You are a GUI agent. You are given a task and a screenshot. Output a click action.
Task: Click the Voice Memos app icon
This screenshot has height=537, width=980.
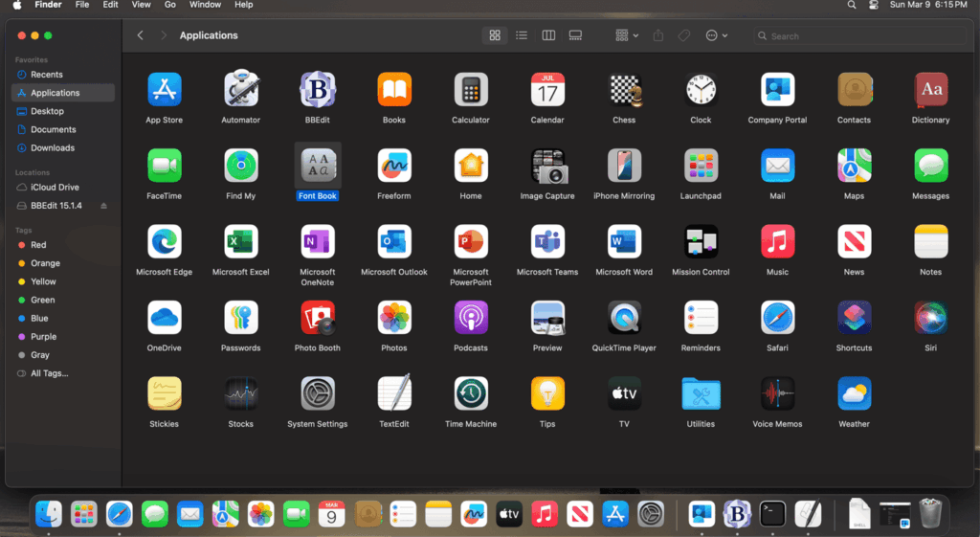click(777, 393)
